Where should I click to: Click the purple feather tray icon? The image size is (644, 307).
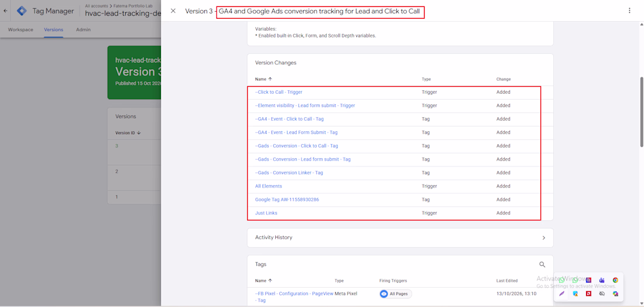(562, 294)
